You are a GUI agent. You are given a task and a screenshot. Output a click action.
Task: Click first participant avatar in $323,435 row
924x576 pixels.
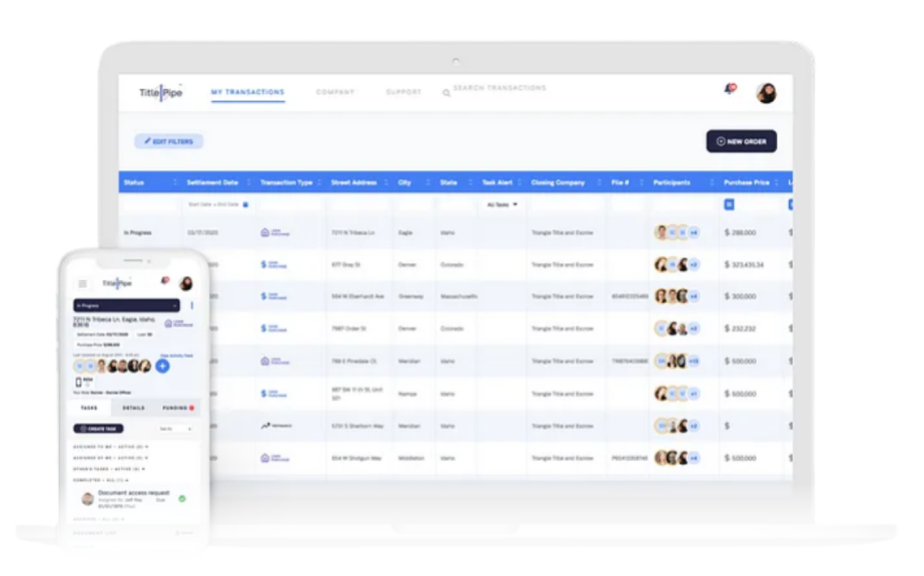661,264
